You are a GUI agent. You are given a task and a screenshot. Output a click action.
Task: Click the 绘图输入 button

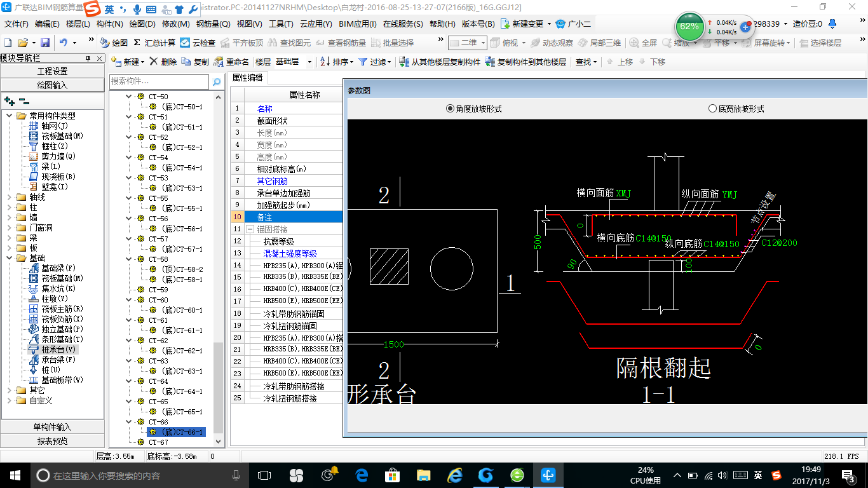(x=52, y=85)
